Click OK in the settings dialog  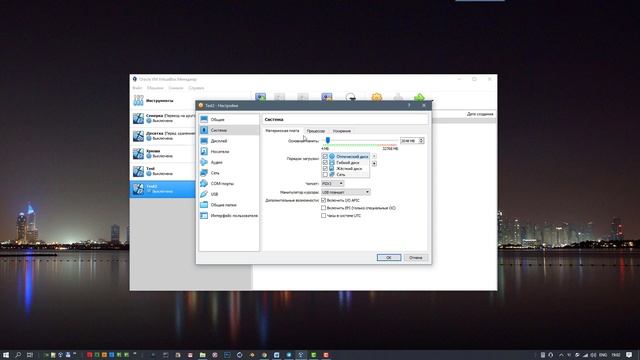pyautogui.click(x=389, y=258)
